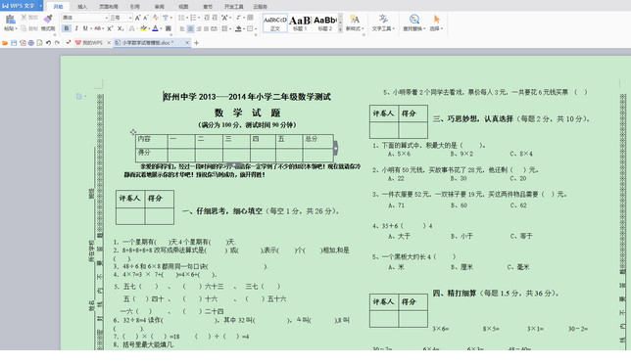Screen dimensions: 631x364
Task: Click the print quick-access icon
Action: (x=31, y=43)
